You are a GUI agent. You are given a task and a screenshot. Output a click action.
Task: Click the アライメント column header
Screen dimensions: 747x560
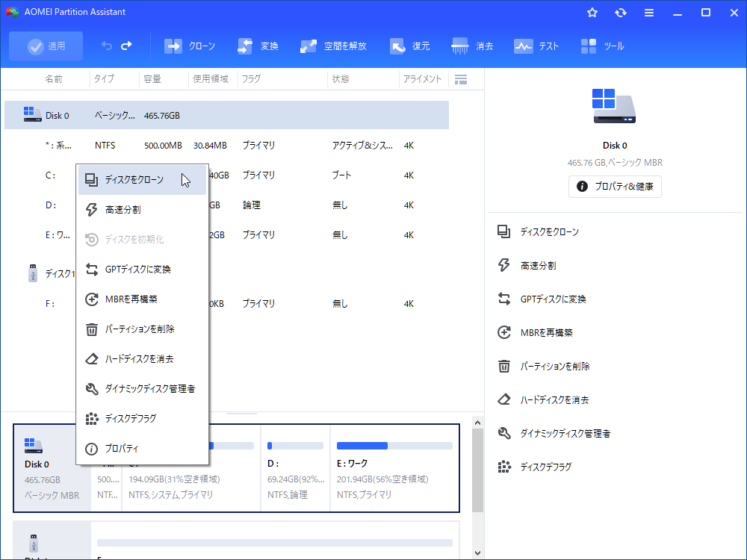(422, 79)
